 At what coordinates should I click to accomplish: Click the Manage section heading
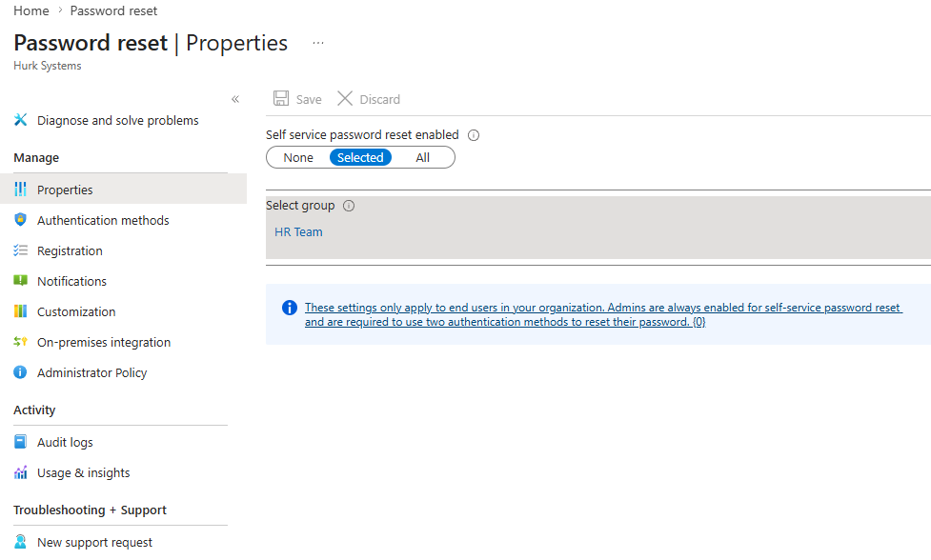pyautogui.click(x=36, y=158)
